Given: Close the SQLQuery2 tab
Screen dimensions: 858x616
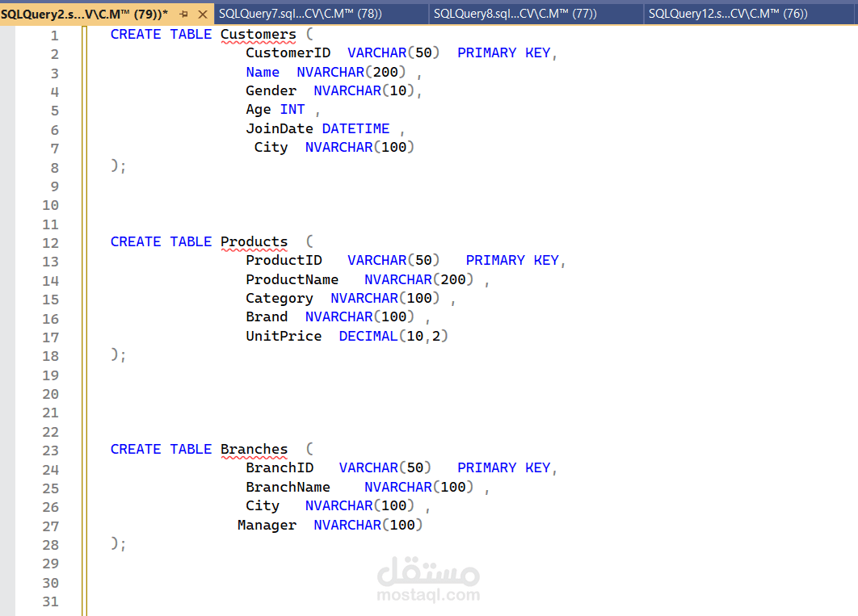Looking at the screenshot, I should 203,15.
